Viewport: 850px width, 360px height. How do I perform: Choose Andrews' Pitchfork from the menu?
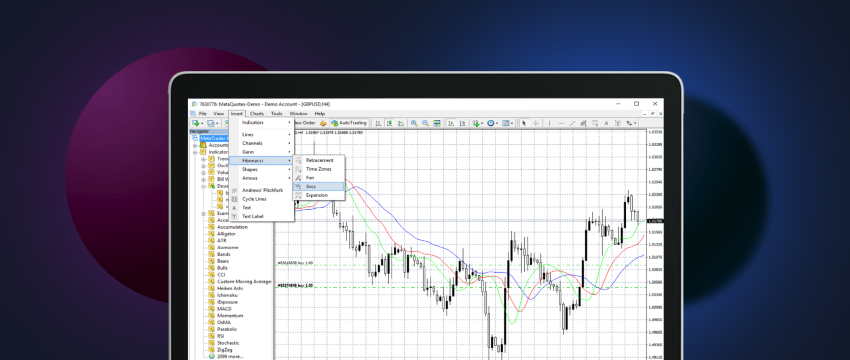[x=262, y=190]
